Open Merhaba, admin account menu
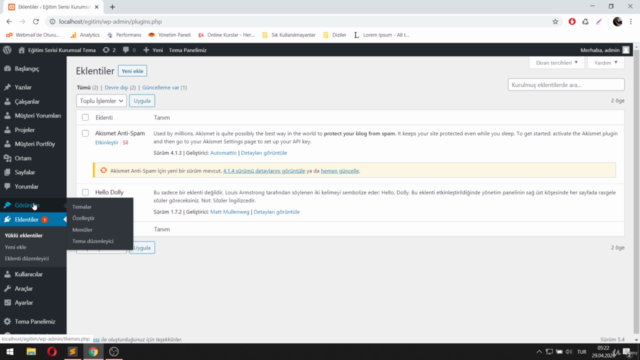Image resolution: width=640 pixels, height=360 pixels. click(x=605, y=50)
